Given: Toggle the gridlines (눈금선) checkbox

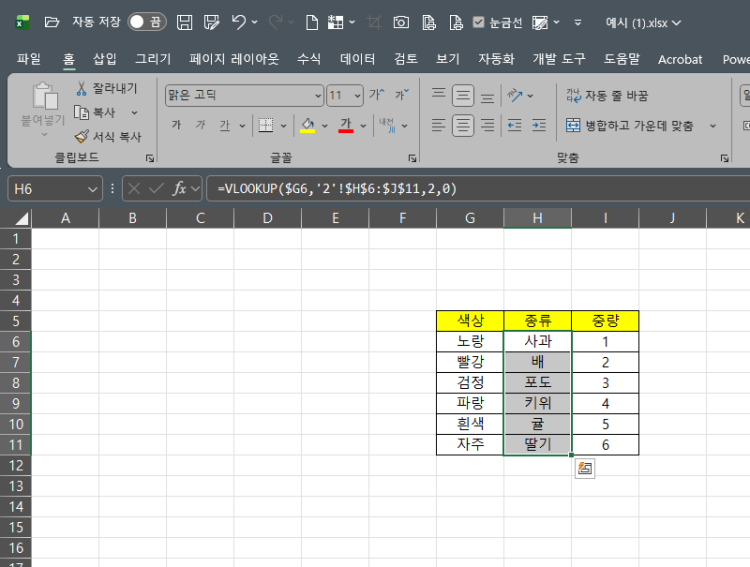Looking at the screenshot, I should (478, 22).
